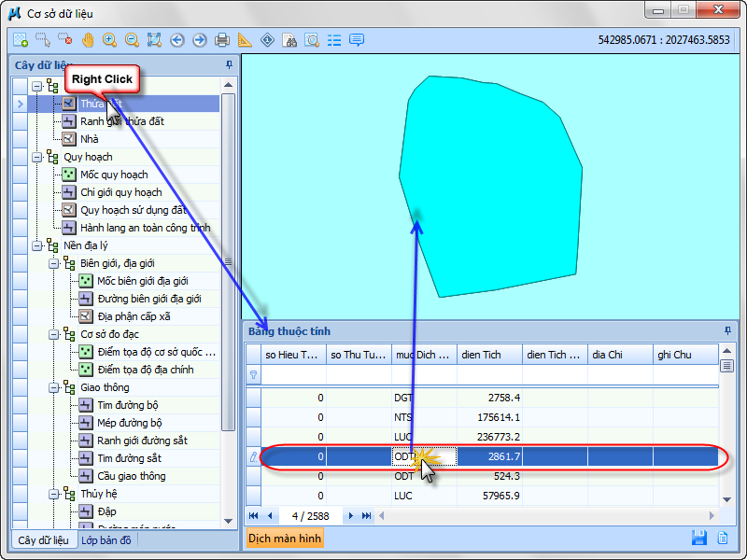This screenshot has height=560, width=747.
Task: Go to next record in table navigator
Action: pos(351,515)
